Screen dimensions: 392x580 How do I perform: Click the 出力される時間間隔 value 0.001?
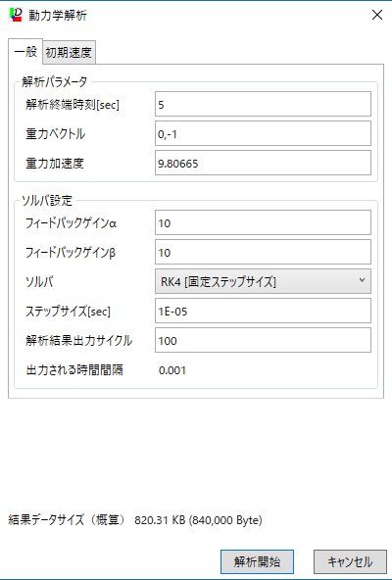click(x=172, y=370)
